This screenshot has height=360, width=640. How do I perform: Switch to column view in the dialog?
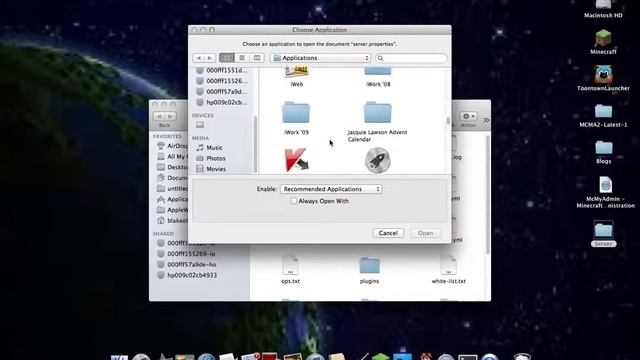click(257, 58)
